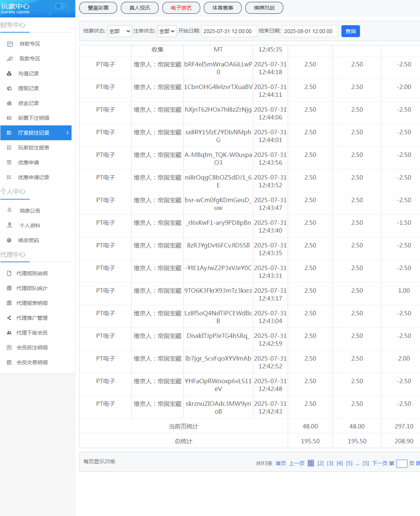This screenshot has height=516, width=420.
Task: Click the bell icon for 消息公告
Action: point(10,210)
